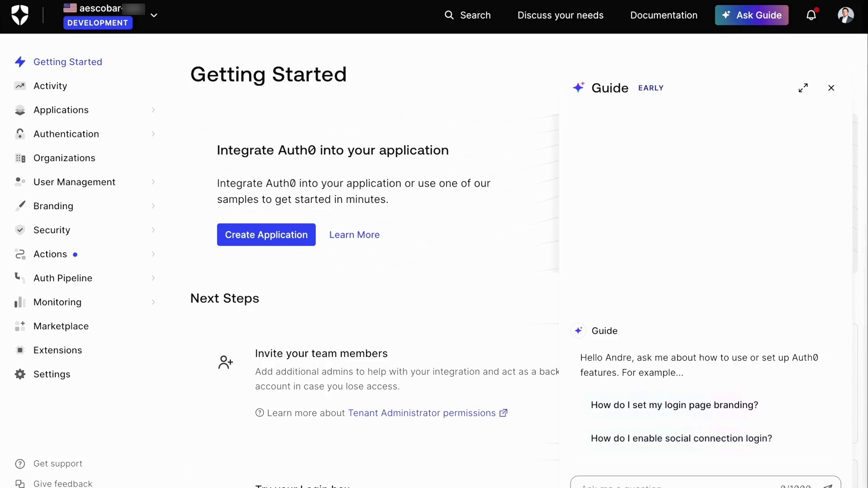868x488 pixels.
Task: Select the login page branding suggestion
Action: (x=674, y=405)
